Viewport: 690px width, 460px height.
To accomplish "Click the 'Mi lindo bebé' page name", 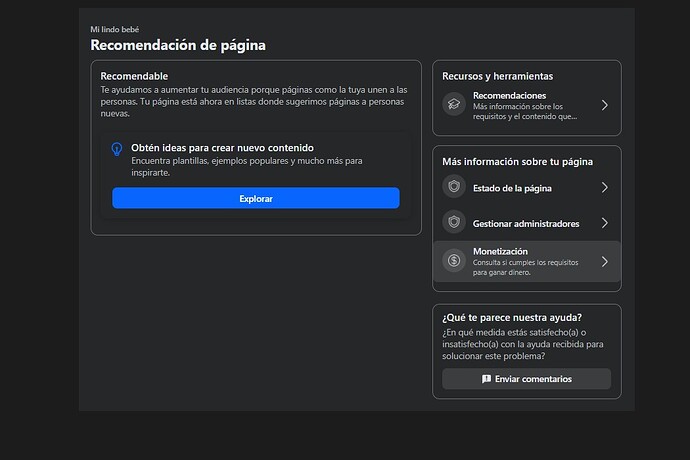I will pyautogui.click(x=114, y=29).
